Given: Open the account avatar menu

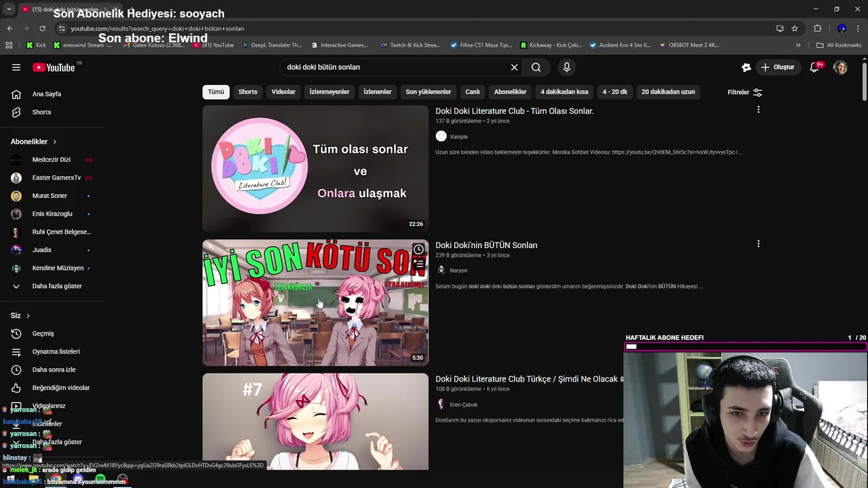Looking at the screenshot, I should (840, 67).
